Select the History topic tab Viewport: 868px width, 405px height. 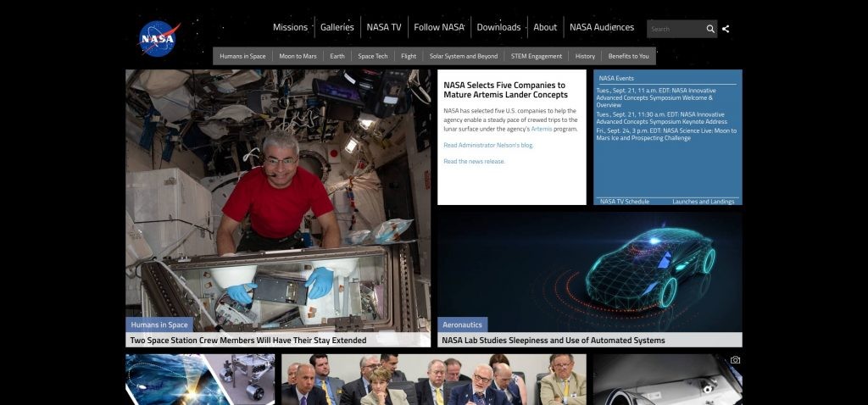[585, 56]
